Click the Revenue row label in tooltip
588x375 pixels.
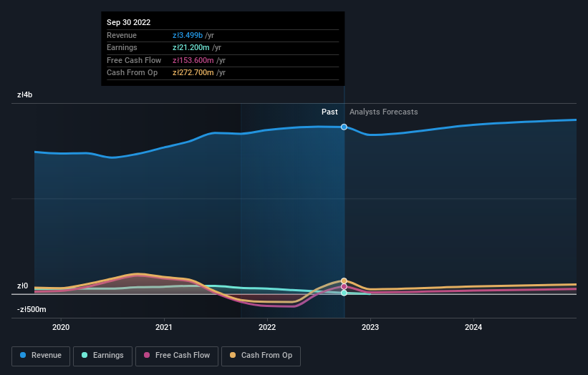122,35
